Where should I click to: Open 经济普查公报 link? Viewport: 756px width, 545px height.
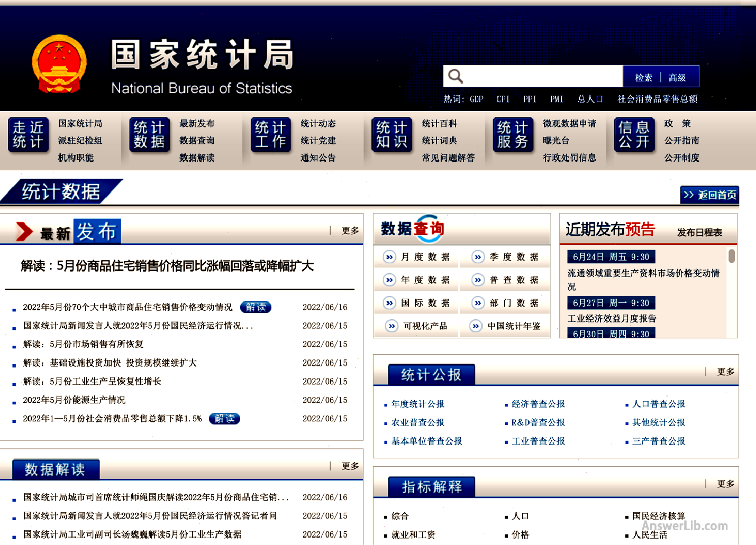[x=538, y=404]
